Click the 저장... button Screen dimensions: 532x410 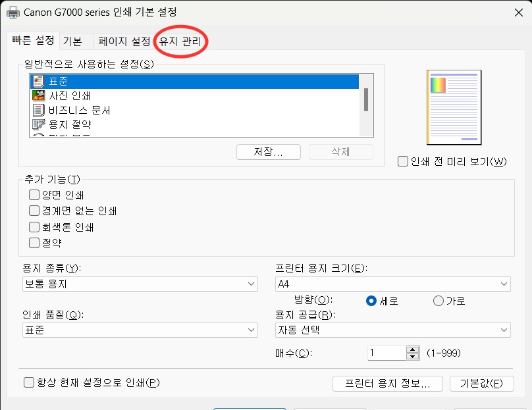point(269,151)
